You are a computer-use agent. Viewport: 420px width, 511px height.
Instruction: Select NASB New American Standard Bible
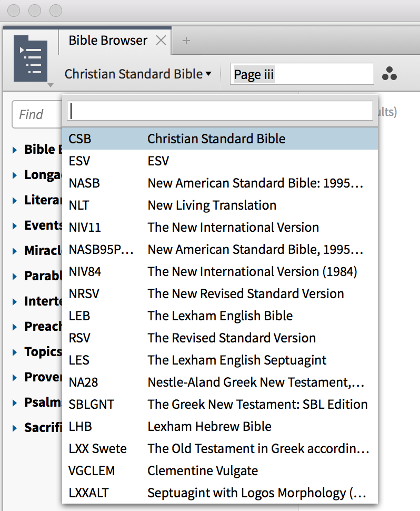[220, 183]
